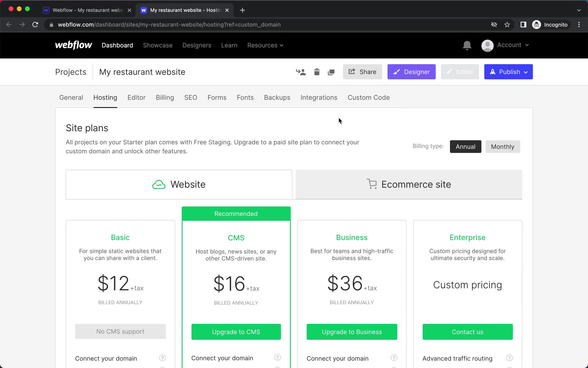Click Upgrade to CMS
This screenshot has width=588, height=368.
tap(236, 332)
